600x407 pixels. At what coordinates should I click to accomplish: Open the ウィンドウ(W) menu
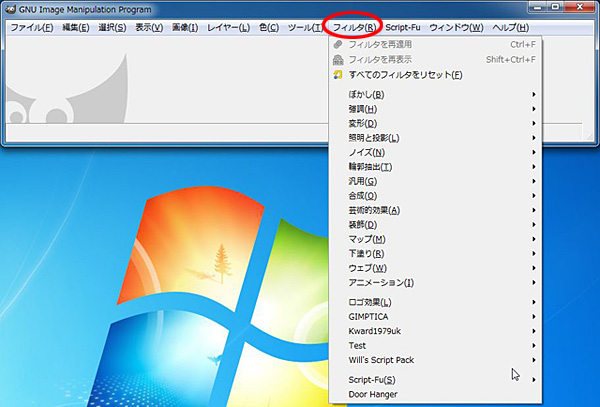point(456,28)
